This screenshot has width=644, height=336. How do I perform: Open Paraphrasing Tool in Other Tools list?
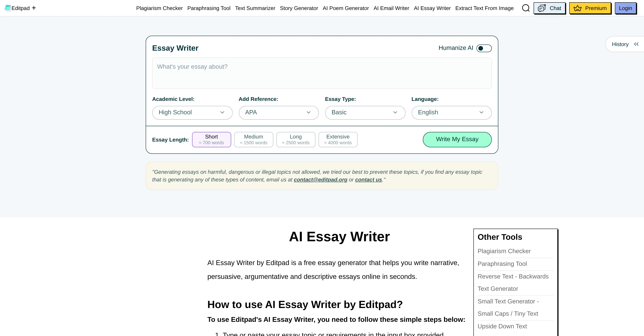502,264
